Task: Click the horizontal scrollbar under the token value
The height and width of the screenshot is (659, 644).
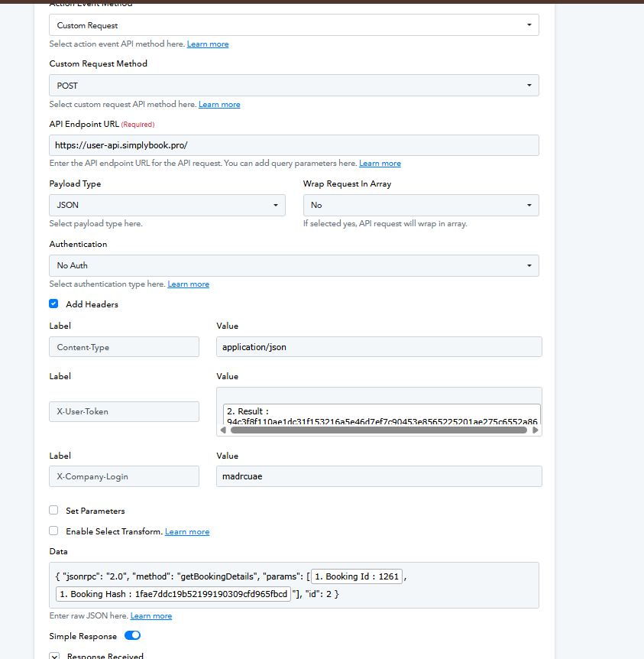Action: (x=378, y=430)
